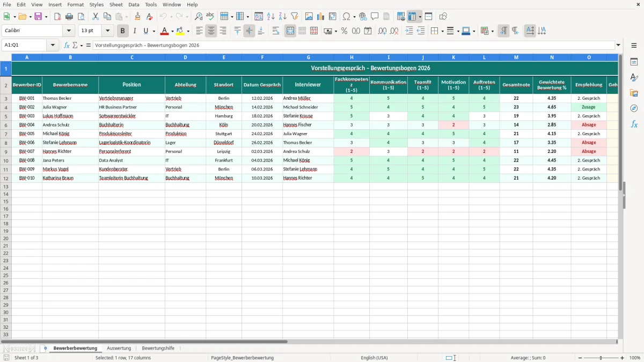Toggle center vertical alignment

coord(249,31)
